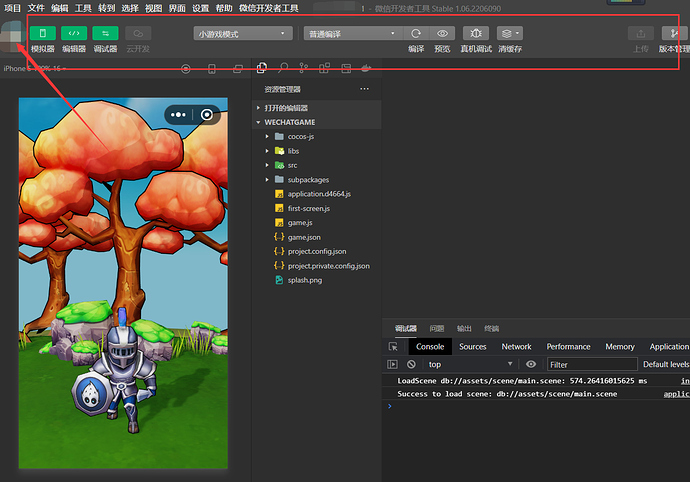Toggle the console sidebar icon
Image resolution: width=690 pixels, height=482 pixels.
tap(392, 364)
